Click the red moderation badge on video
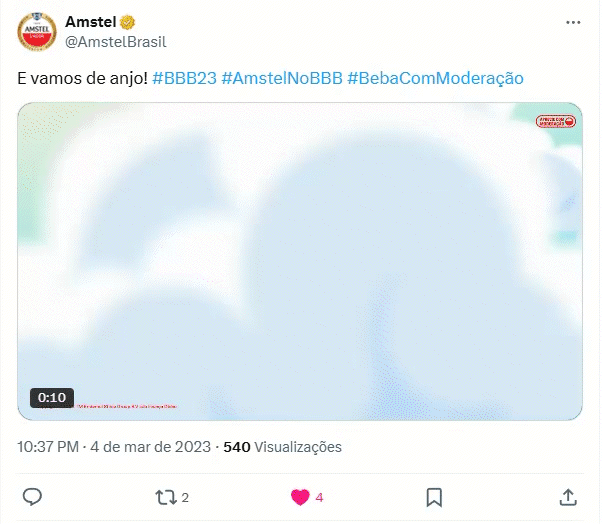The height and width of the screenshot is (524, 602). (556, 122)
